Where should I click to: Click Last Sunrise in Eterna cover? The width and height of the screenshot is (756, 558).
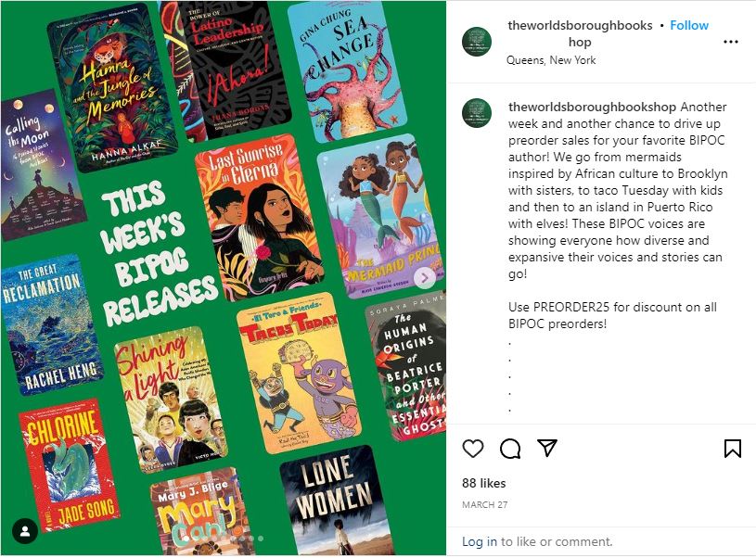click(x=261, y=217)
